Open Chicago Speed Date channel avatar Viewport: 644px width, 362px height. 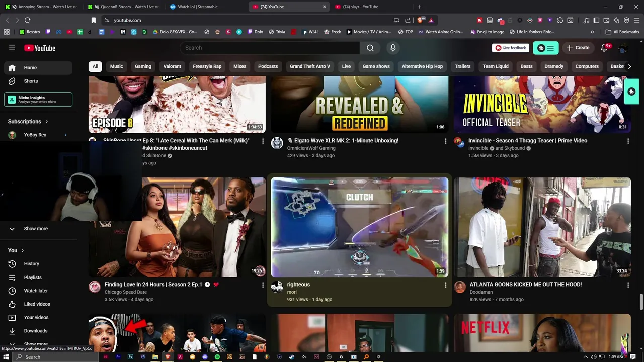[x=95, y=287]
